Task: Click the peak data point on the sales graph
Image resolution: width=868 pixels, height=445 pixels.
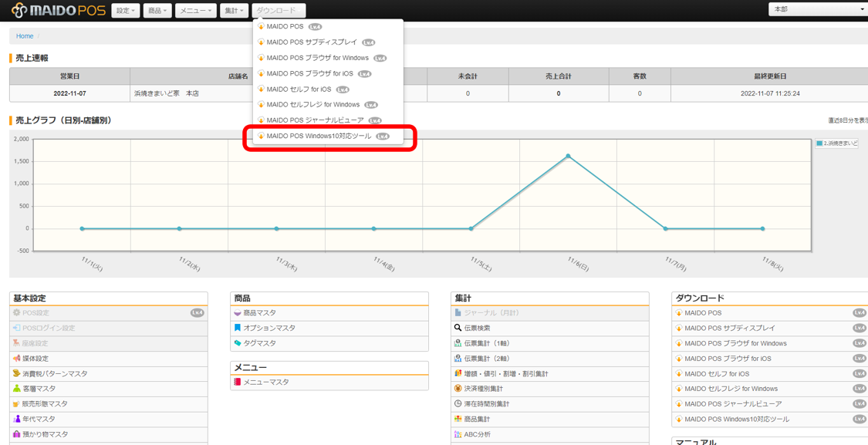Action: point(568,156)
